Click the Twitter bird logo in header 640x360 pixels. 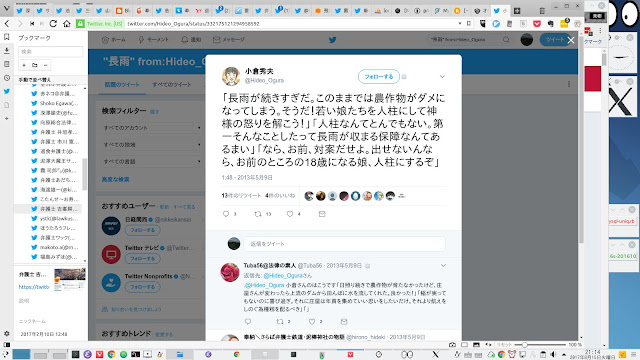tap(333, 40)
